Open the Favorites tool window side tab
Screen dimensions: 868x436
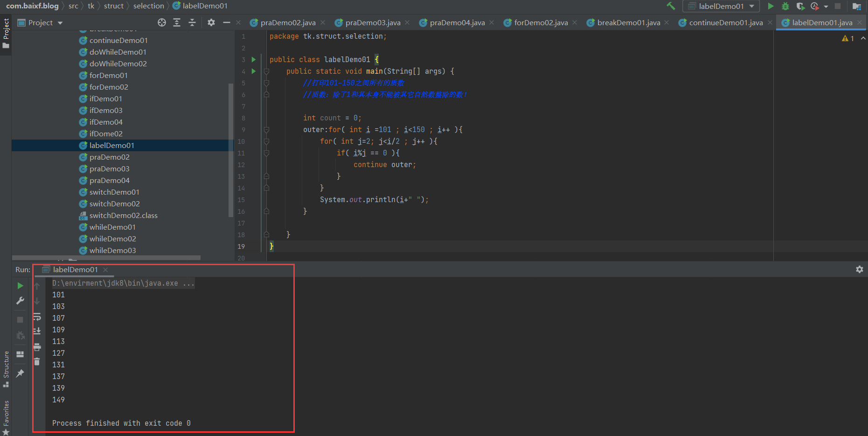point(6,417)
